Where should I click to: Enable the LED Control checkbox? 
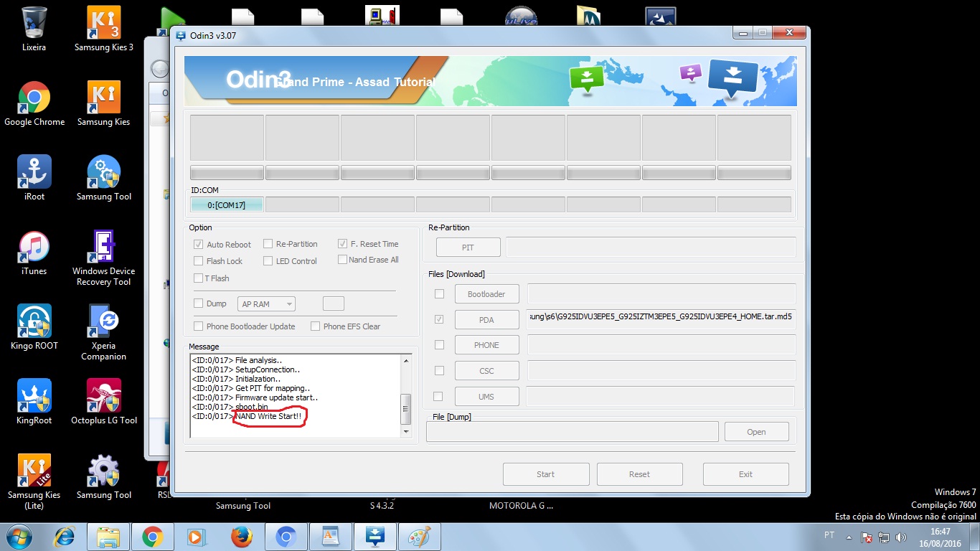268,261
